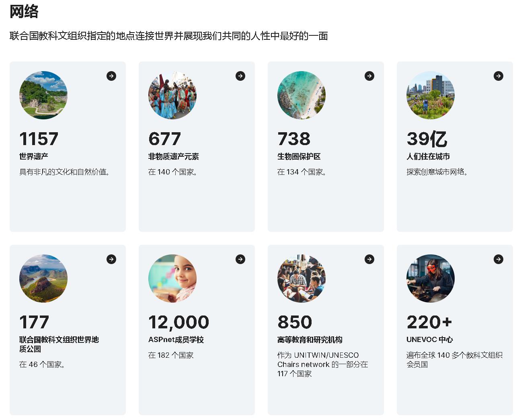Open the 生物圈保护区 title link
Screen dimensions: 517x420
(x=299, y=156)
